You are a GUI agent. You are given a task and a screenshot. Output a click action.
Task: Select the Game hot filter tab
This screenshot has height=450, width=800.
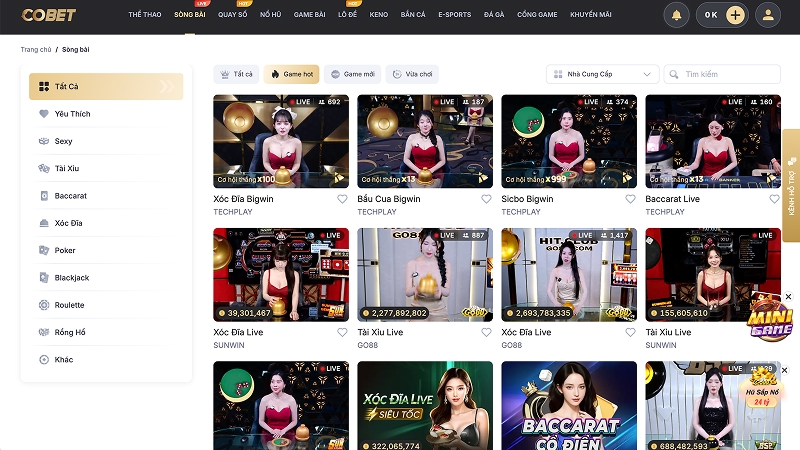tap(291, 74)
